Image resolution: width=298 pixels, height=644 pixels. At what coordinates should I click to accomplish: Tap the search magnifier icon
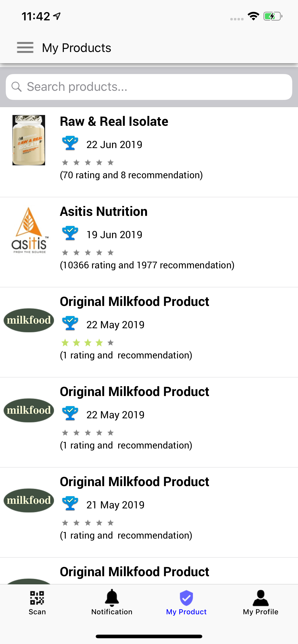(x=17, y=87)
